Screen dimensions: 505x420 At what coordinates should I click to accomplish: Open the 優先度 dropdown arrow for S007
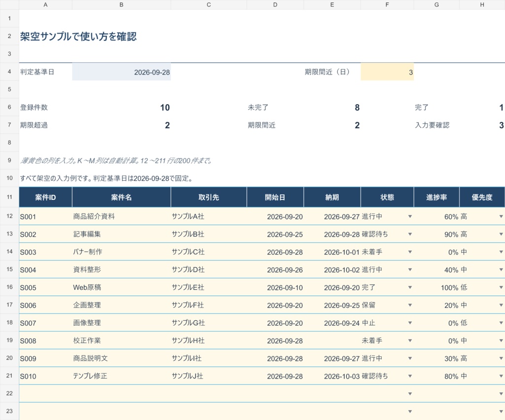click(x=501, y=323)
